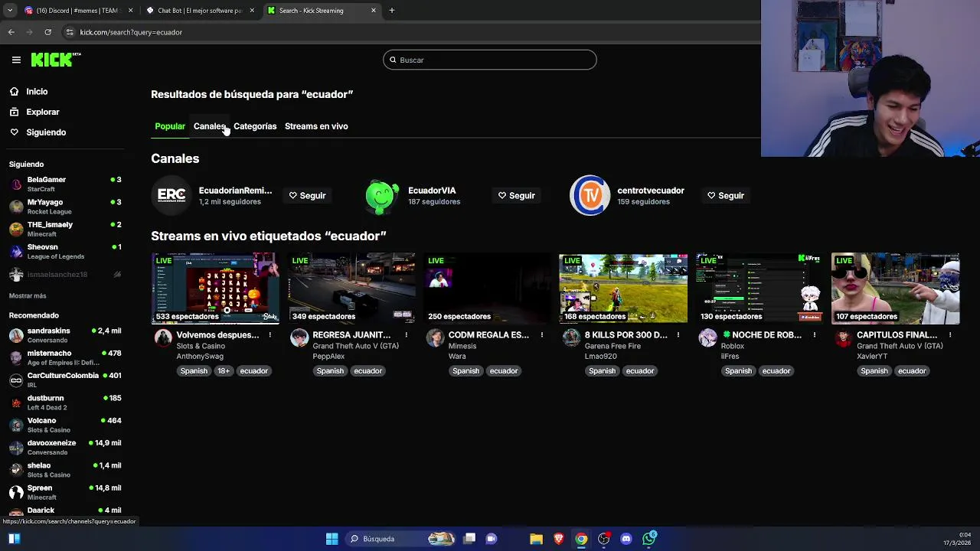
Task: Open WhatsApp from the taskbar
Action: (649, 539)
